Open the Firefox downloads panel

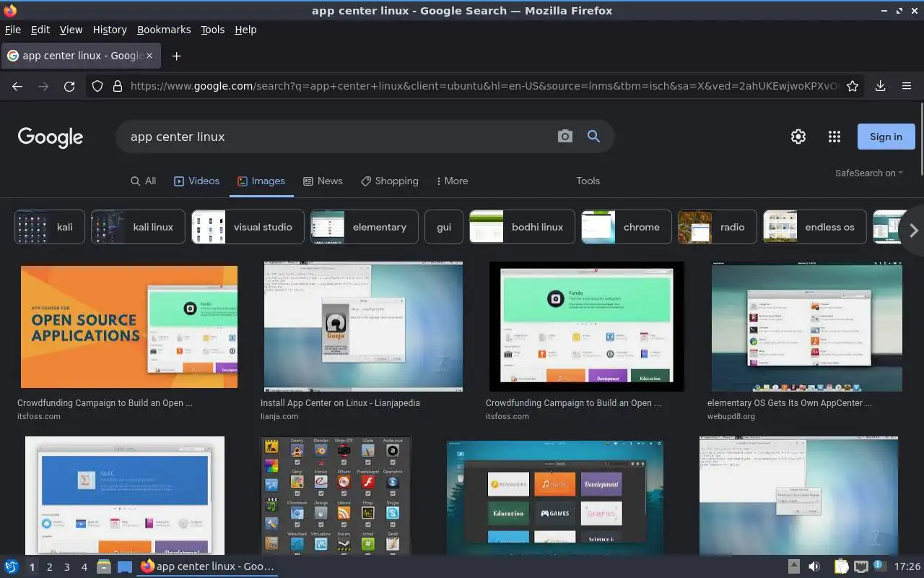click(x=880, y=86)
